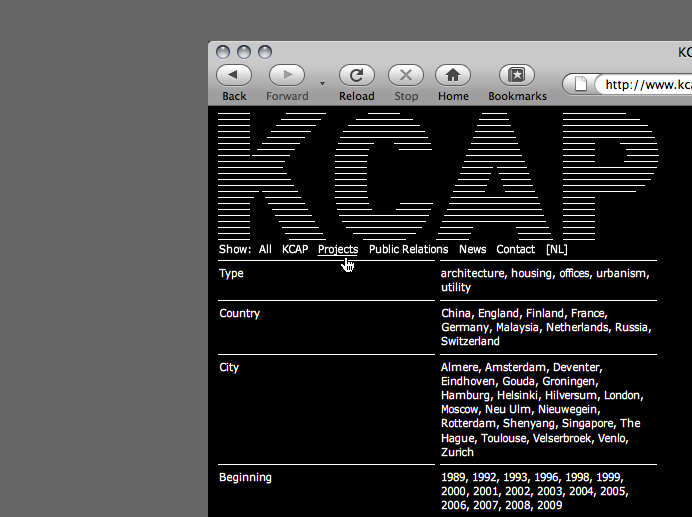This screenshot has height=517, width=692.
Task: Click the URL address field
Action: click(645, 85)
